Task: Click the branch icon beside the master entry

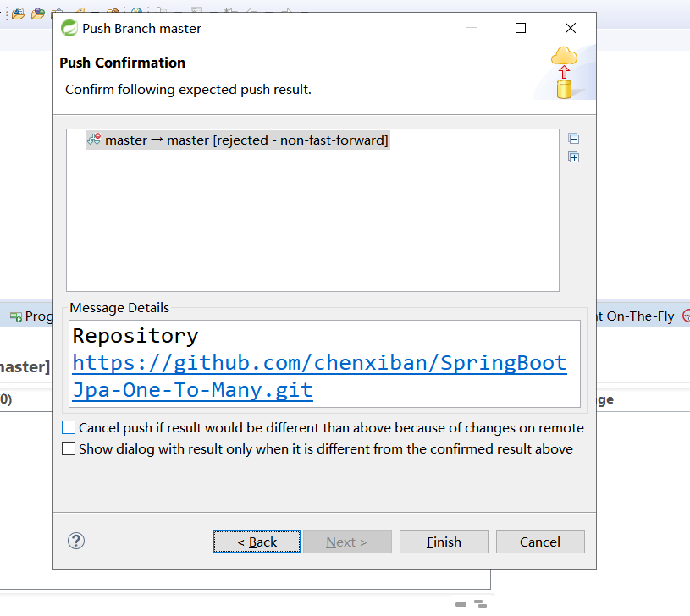Action: point(93,140)
